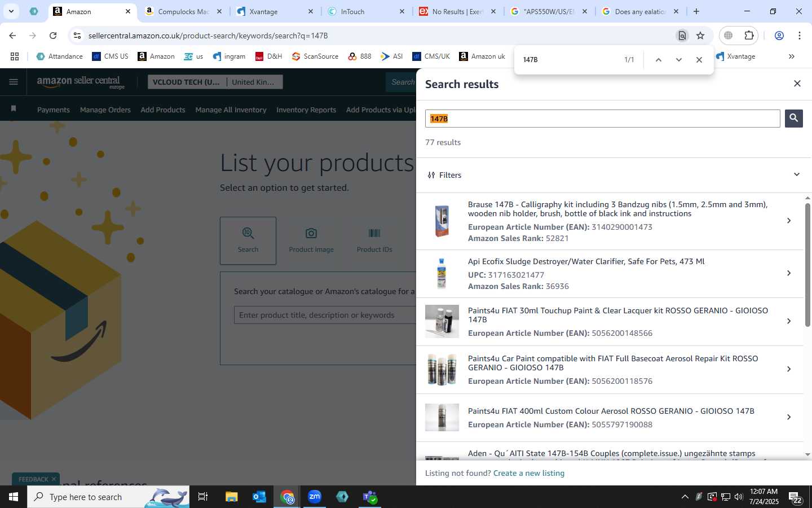This screenshot has height=508, width=812.
Task: Click the results list scrollbar
Action: 807,265
